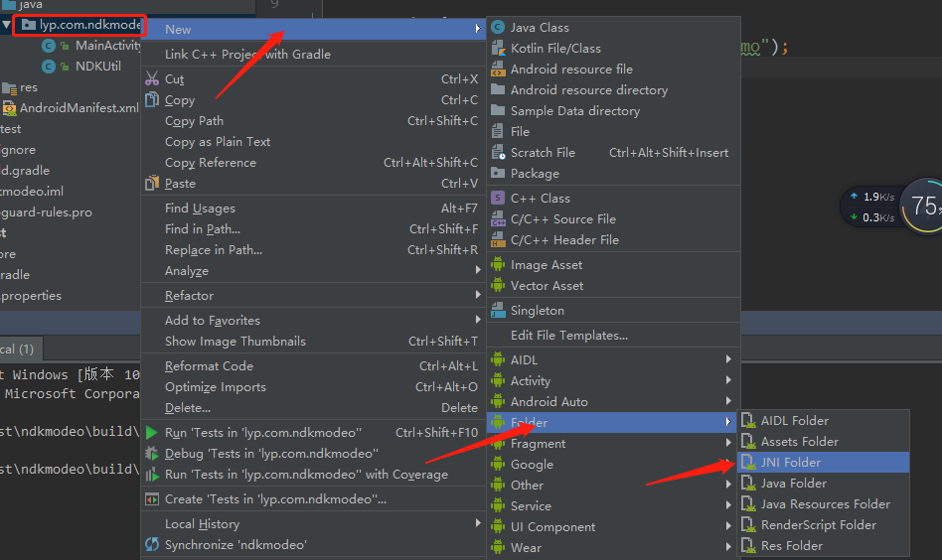Click the Vector Asset android icon
Screen dimensions: 942x560
coord(498,286)
